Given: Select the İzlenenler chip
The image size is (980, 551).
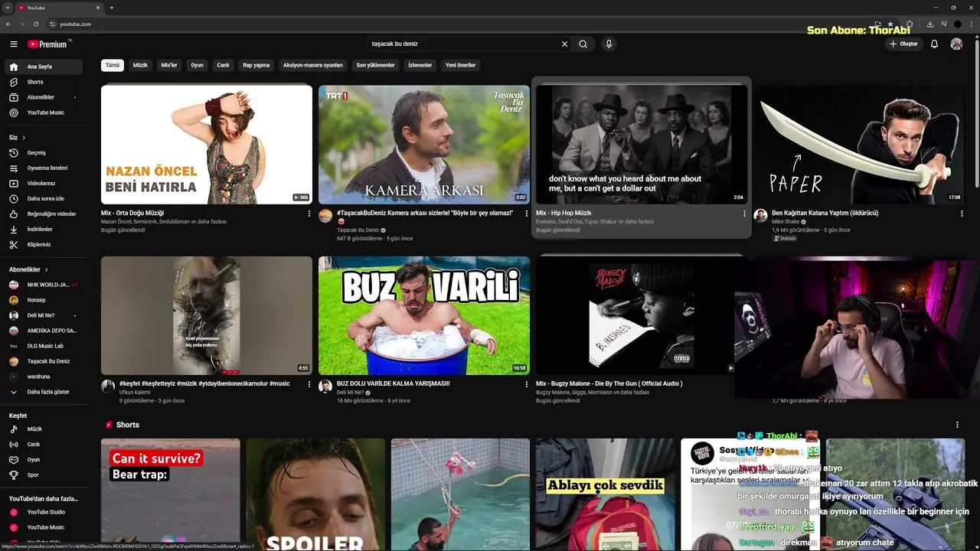Looking at the screenshot, I should [x=420, y=65].
